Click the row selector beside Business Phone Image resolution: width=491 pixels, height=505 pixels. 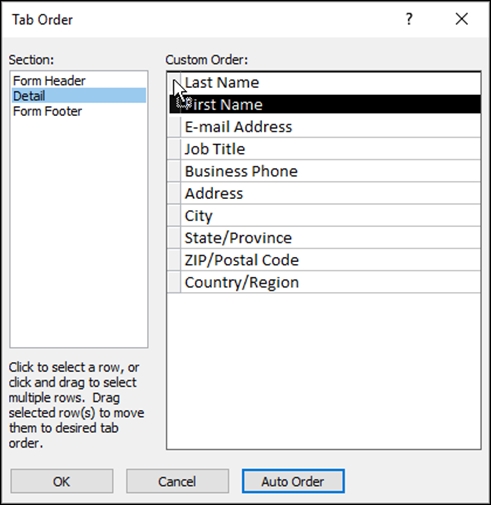pyautogui.click(x=174, y=171)
